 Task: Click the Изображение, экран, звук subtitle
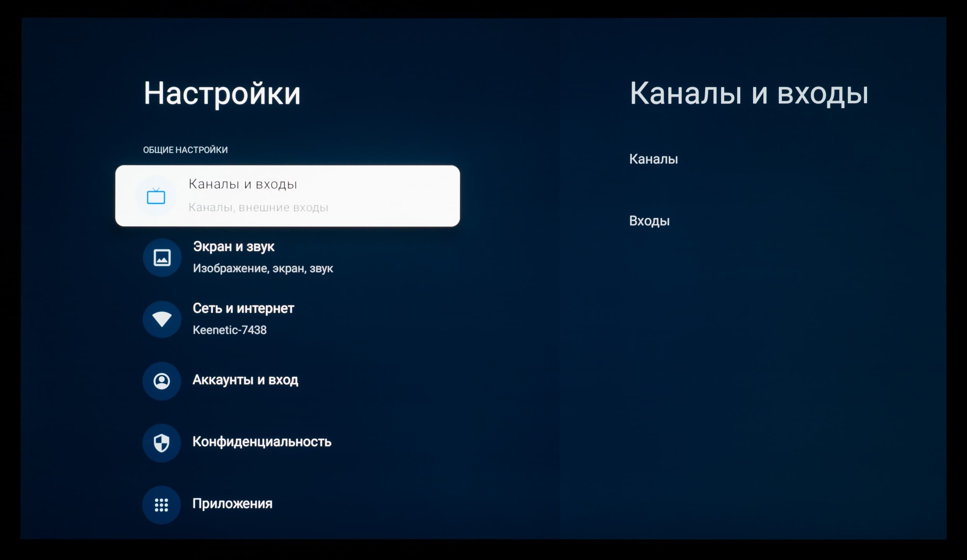pos(263,268)
